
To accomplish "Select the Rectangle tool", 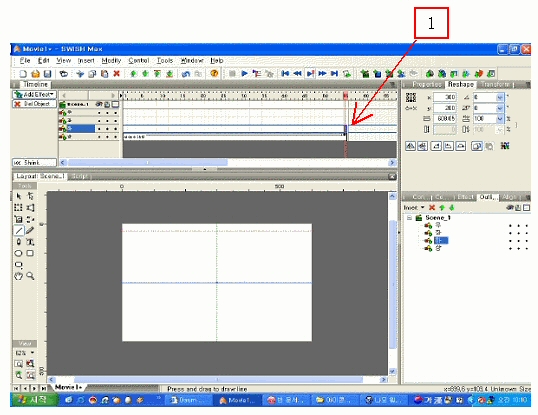I will 30,253.
